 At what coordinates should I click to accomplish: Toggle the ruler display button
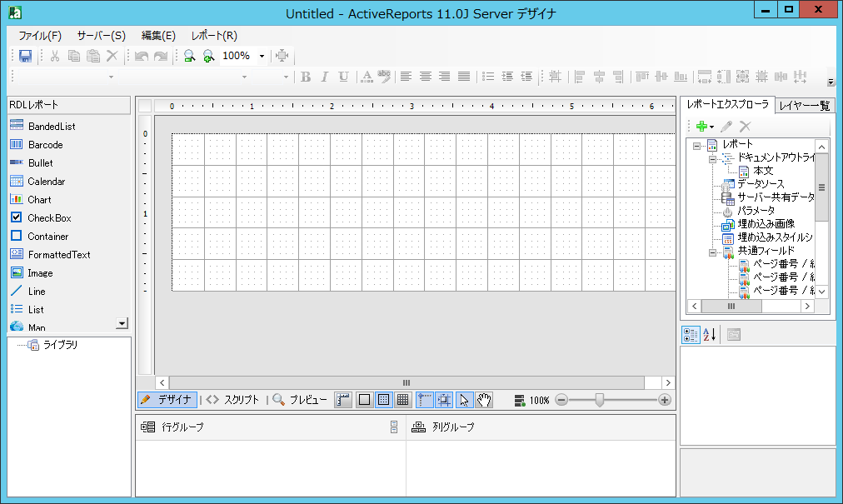pyautogui.click(x=343, y=400)
